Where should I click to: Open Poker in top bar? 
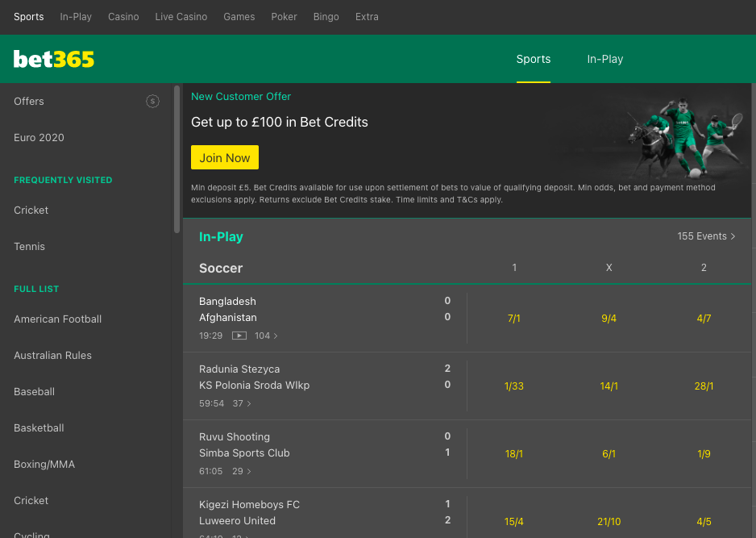pos(284,17)
